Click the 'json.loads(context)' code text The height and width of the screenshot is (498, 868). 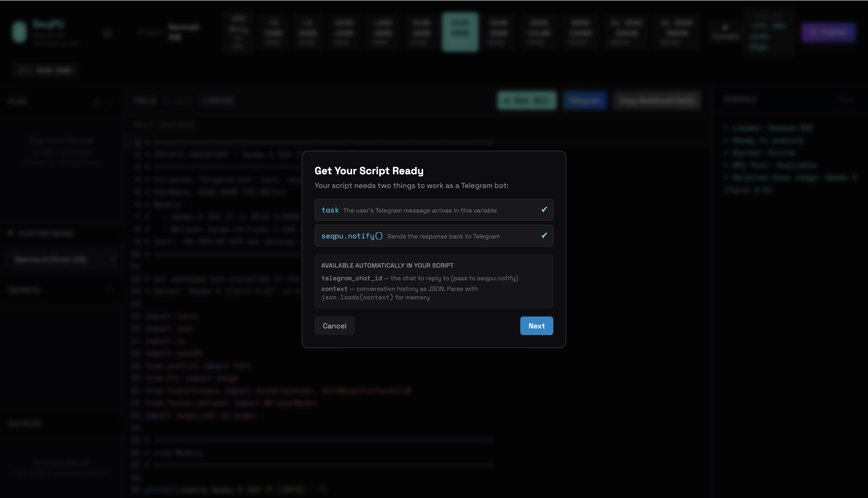[357, 297]
